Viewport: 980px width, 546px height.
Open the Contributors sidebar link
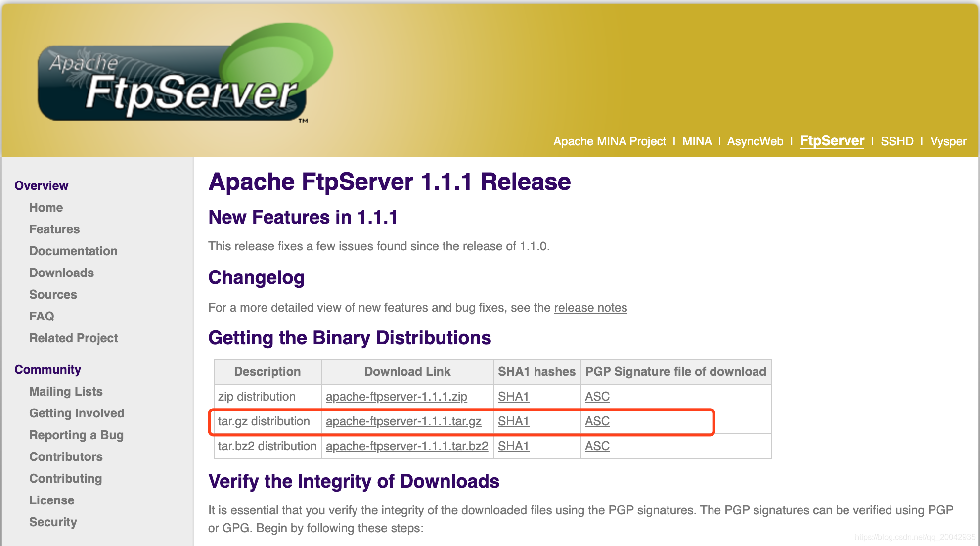point(66,456)
